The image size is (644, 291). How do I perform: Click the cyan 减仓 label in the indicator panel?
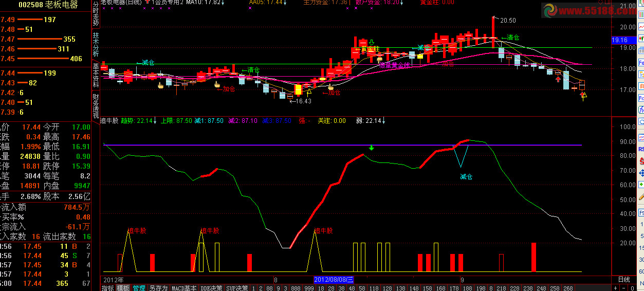tap(466, 177)
